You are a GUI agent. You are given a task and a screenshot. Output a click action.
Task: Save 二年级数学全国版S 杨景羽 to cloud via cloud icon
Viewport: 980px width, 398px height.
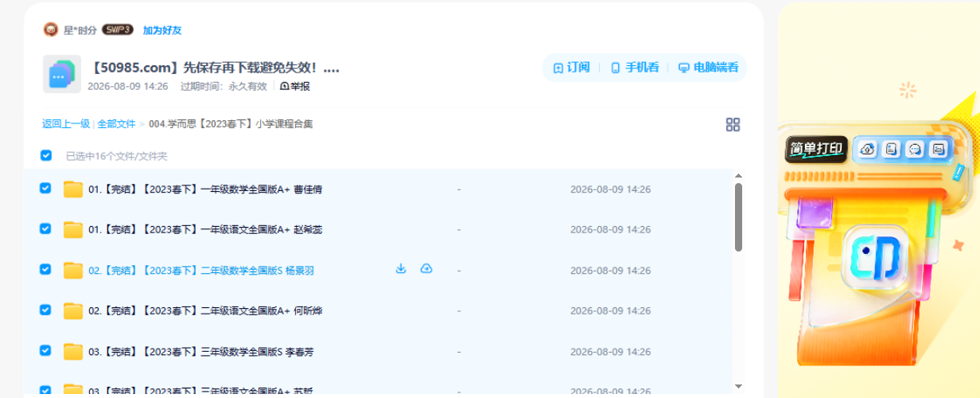pyautogui.click(x=426, y=269)
